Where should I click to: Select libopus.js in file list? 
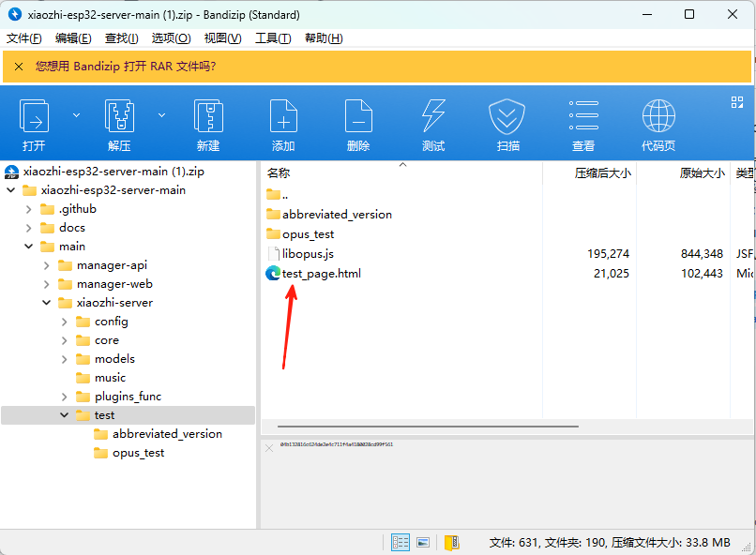click(308, 254)
